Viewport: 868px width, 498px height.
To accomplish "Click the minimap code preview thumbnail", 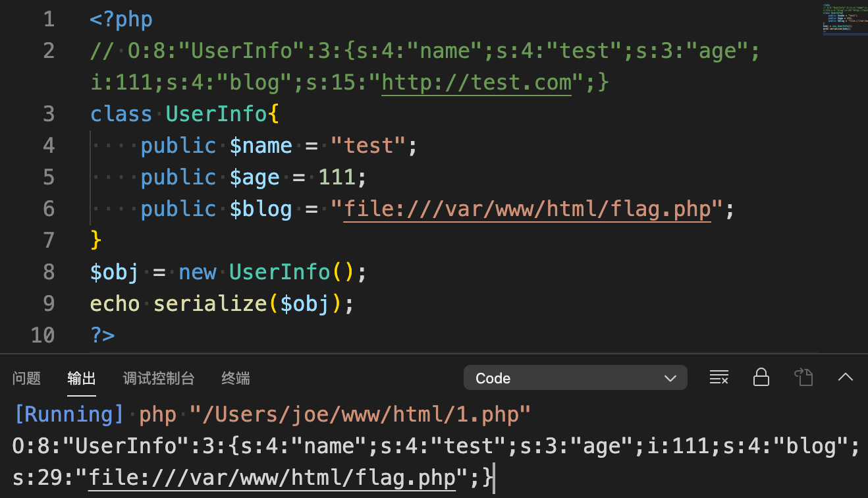I will pyautogui.click(x=845, y=18).
